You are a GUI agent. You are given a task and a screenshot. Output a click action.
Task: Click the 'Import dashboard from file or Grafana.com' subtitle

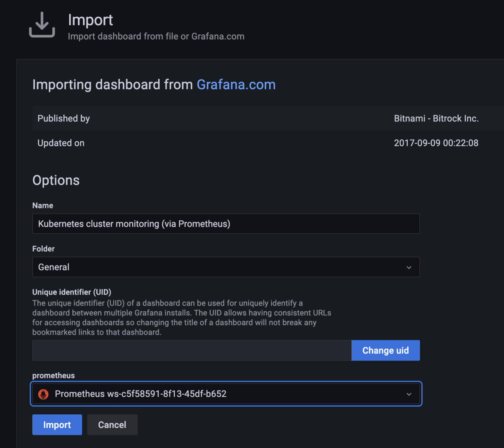[156, 37]
